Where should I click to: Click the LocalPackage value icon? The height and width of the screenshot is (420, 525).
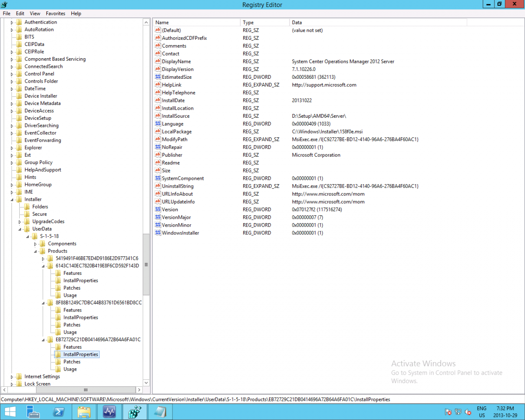158,132
